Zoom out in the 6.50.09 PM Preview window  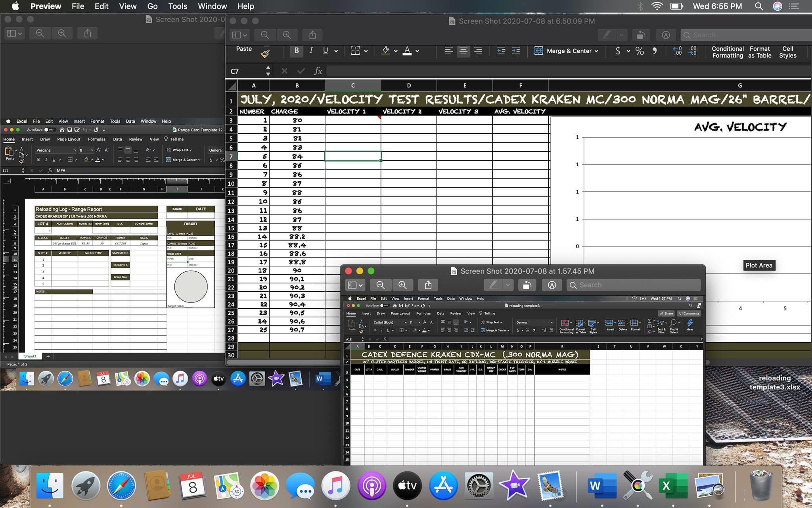coord(265,35)
